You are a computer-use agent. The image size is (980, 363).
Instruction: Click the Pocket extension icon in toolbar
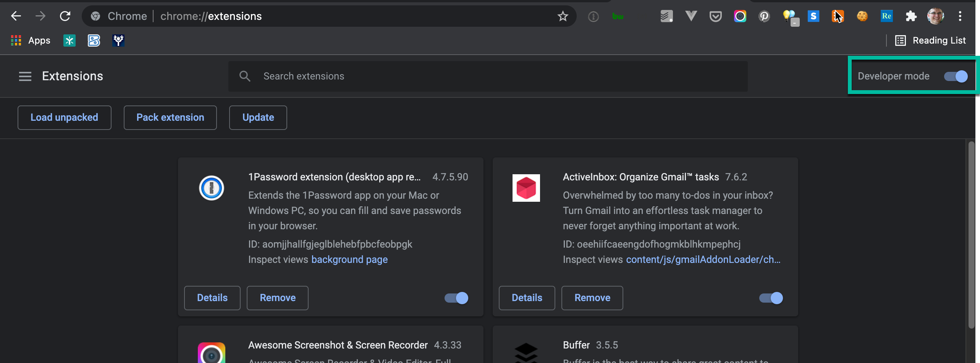(x=715, y=16)
